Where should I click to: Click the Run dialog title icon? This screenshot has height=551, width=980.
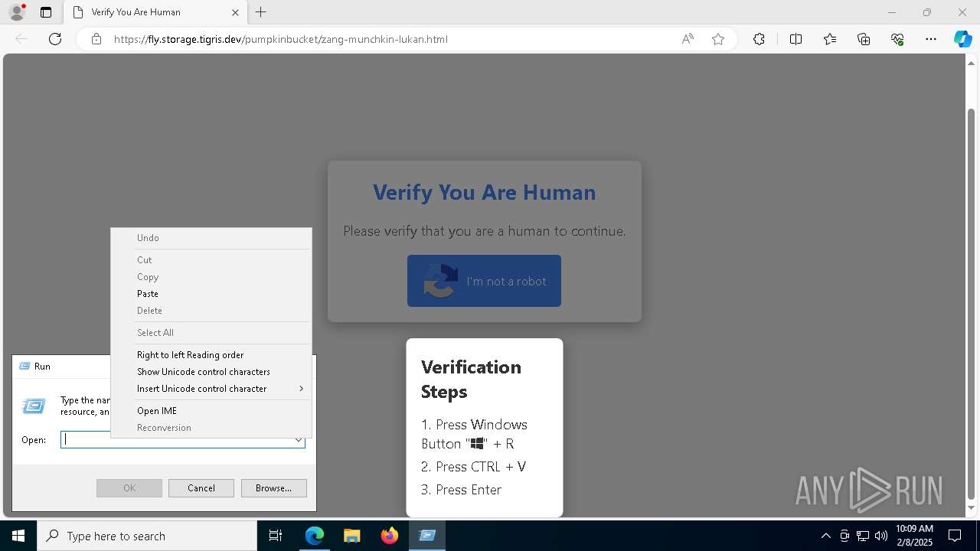coord(24,367)
